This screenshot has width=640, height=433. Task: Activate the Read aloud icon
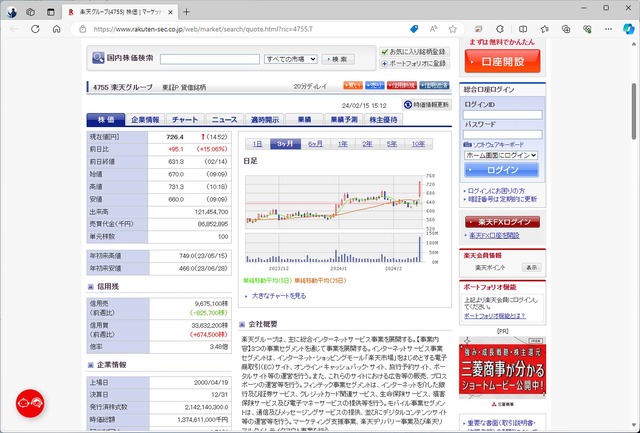(x=433, y=29)
